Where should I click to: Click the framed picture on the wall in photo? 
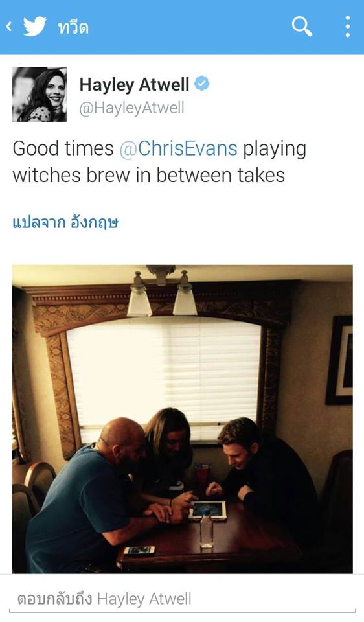click(x=339, y=360)
